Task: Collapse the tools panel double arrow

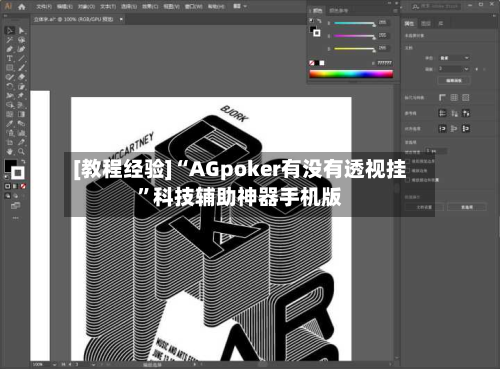Action: [x=5, y=16]
